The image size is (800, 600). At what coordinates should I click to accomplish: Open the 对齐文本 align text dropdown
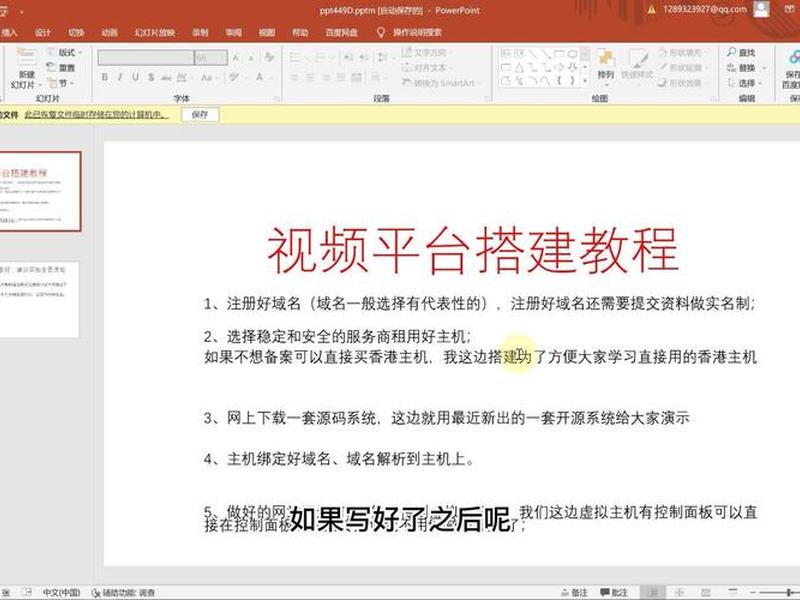(427, 67)
